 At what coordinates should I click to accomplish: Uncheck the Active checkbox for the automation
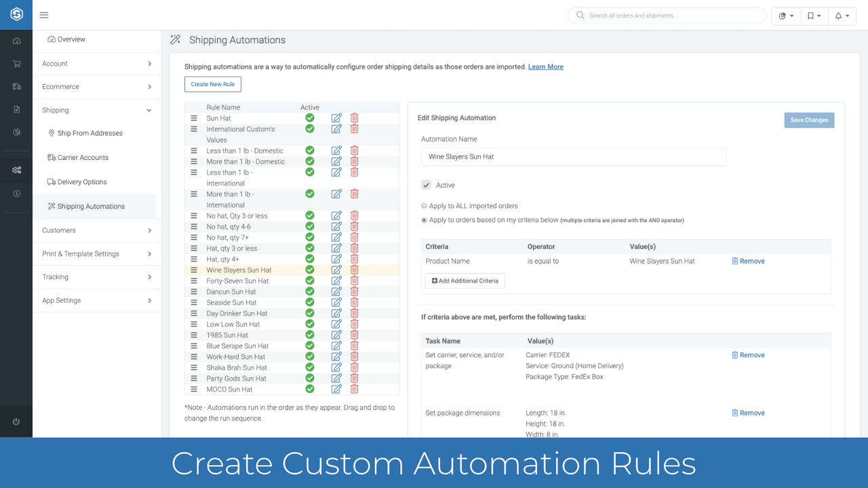(426, 184)
